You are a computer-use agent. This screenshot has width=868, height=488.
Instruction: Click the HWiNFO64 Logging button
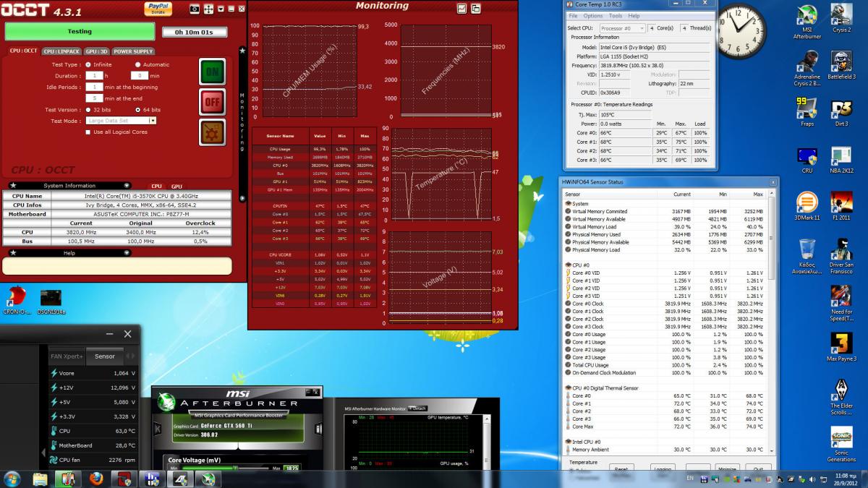pos(662,468)
